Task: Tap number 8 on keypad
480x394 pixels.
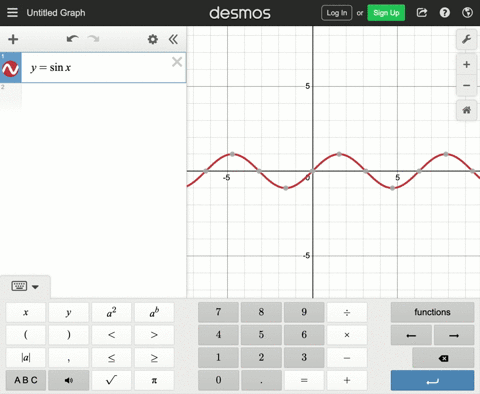Action: tap(261, 312)
